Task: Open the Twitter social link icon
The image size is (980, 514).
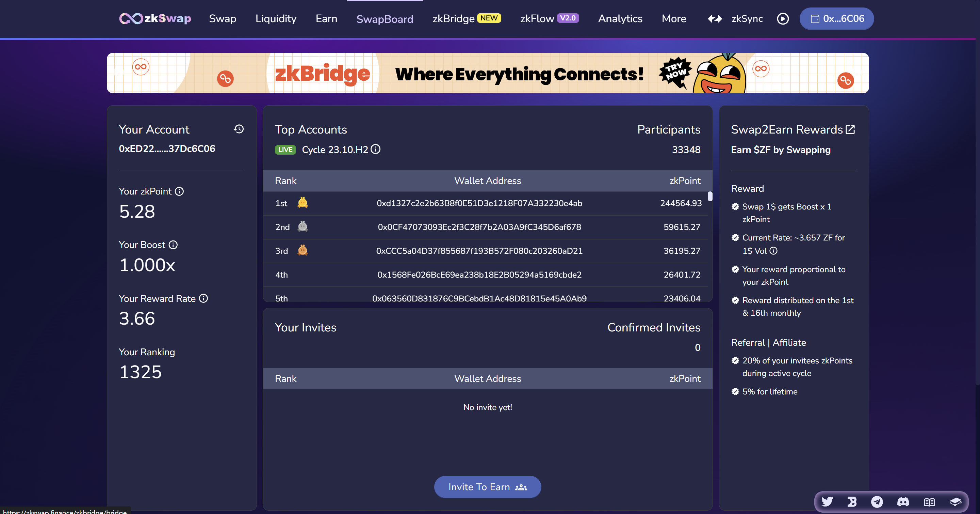Action: pyautogui.click(x=827, y=501)
